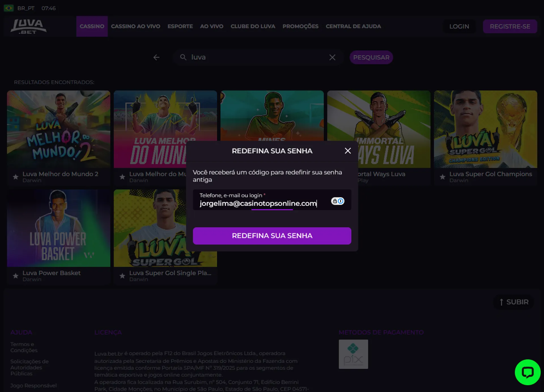544x392 pixels.
Task: Toggle favorite star on Luva Super Gol Champions
Action: 443,177
